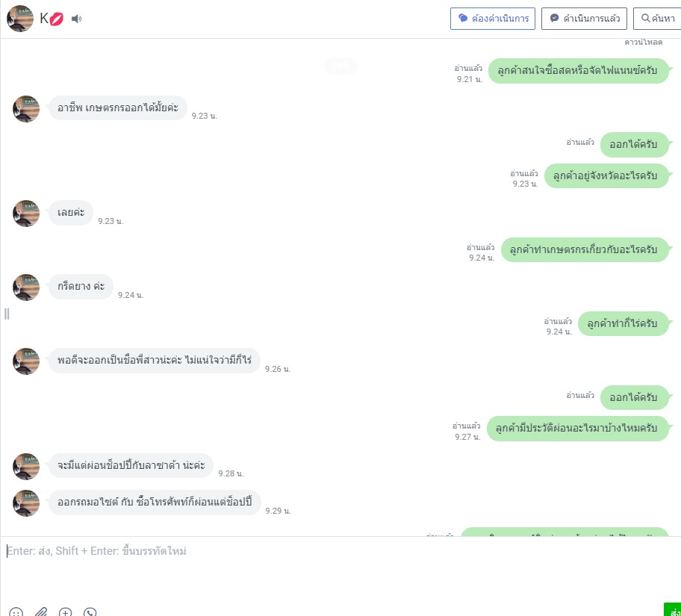Click the plus circle add icon
681x616 pixels.
tap(65, 612)
